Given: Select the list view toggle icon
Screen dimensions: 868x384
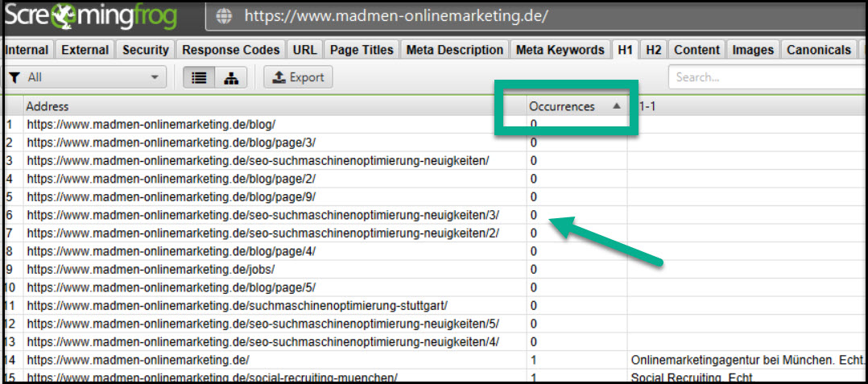Looking at the screenshot, I should click(199, 78).
